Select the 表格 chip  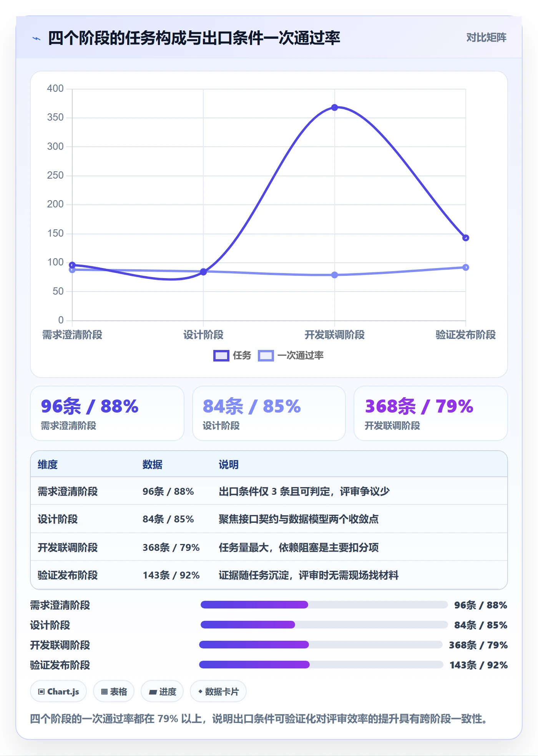click(x=114, y=691)
